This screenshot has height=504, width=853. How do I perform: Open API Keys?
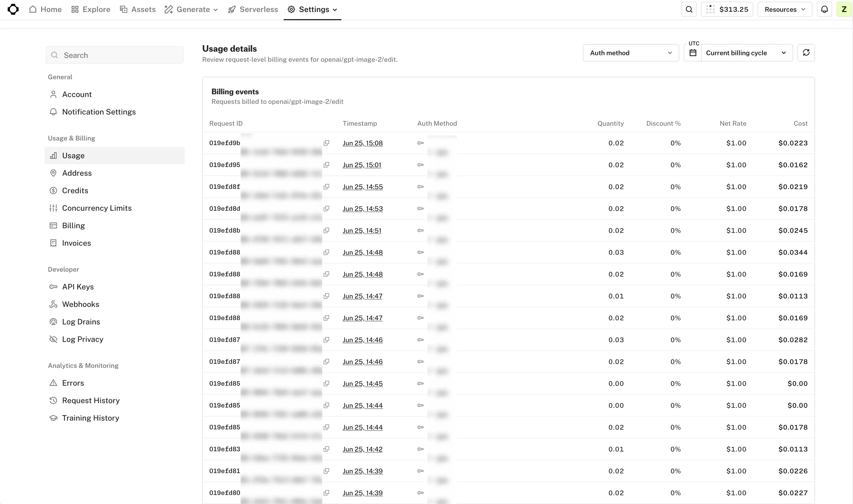(115, 287)
